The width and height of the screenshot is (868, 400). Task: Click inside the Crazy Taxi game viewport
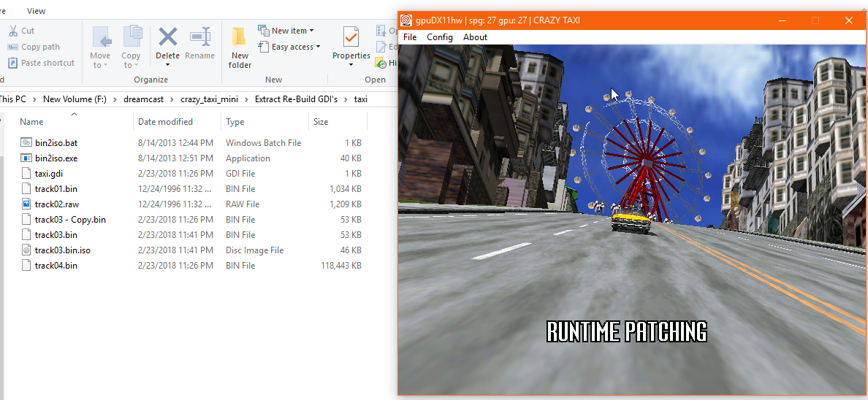click(x=631, y=220)
